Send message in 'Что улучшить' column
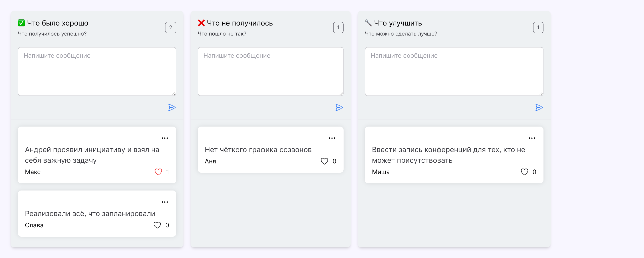644x258 pixels. (539, 107)
